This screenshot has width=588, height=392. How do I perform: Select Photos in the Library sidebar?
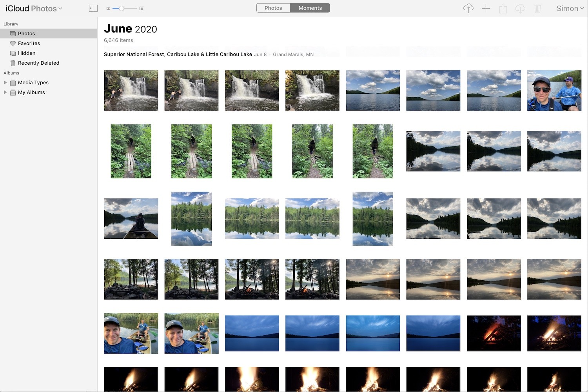pyautogui.click(x=26, y=33)
